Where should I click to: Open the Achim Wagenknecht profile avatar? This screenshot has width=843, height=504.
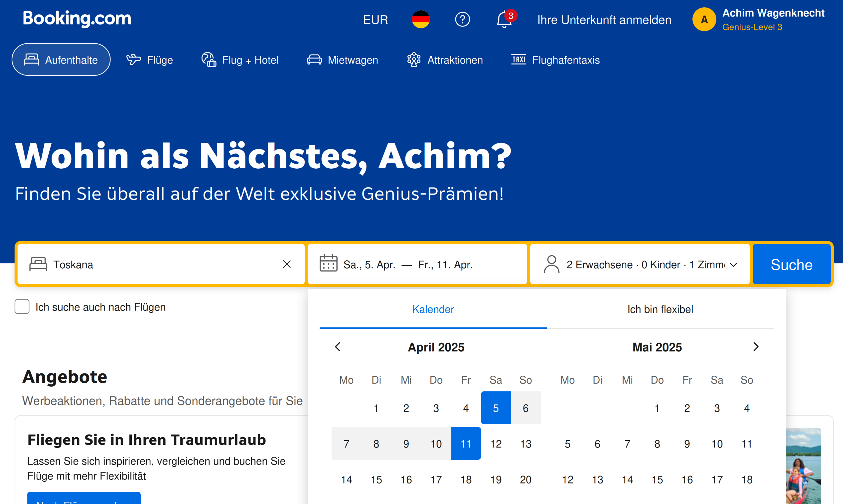pos(704,20)
